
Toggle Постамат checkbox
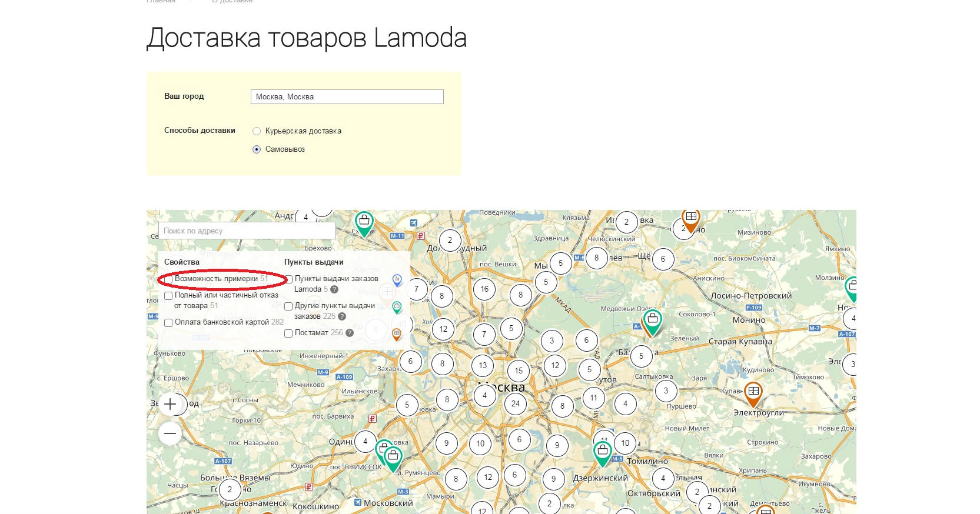288,333
